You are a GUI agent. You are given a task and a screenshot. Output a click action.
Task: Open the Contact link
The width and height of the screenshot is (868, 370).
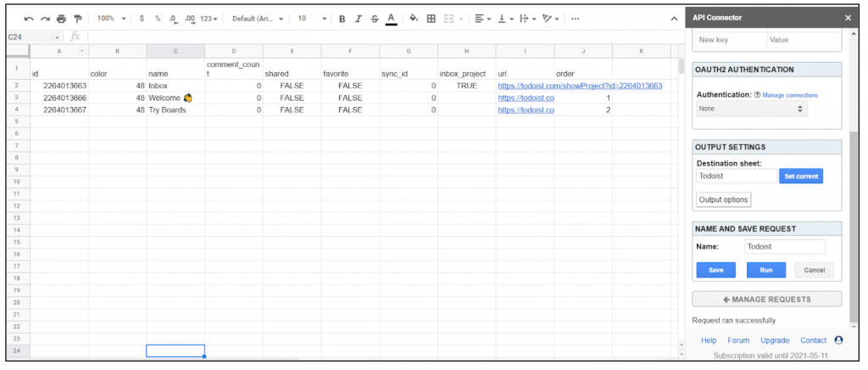pyautogui.click(x=813, y=340)
